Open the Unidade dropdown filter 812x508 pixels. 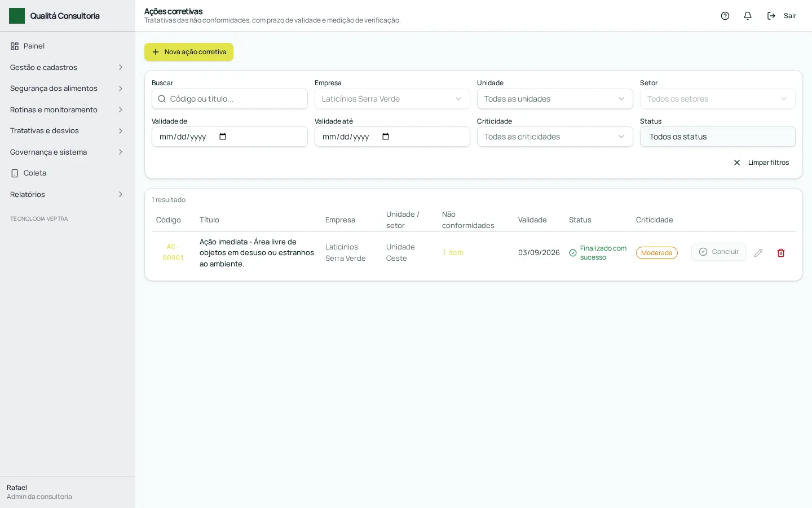[555, 99]
